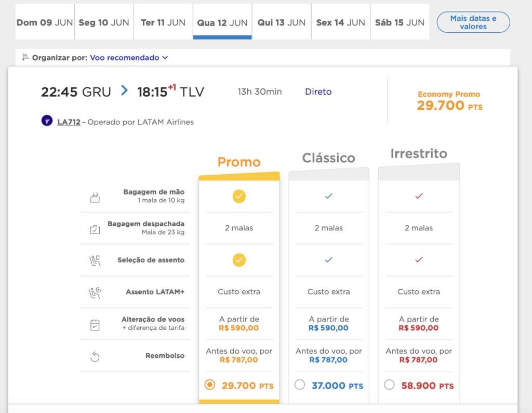Screen dimensions: 532x413
Task: Click the LATAM+ seat icon
Action: (95, 293)
